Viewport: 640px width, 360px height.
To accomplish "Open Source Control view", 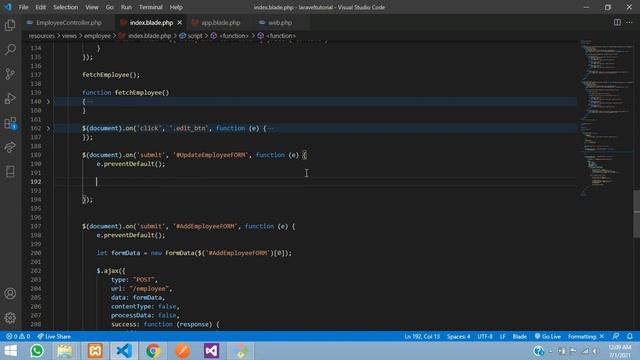I will click(10, 74).
